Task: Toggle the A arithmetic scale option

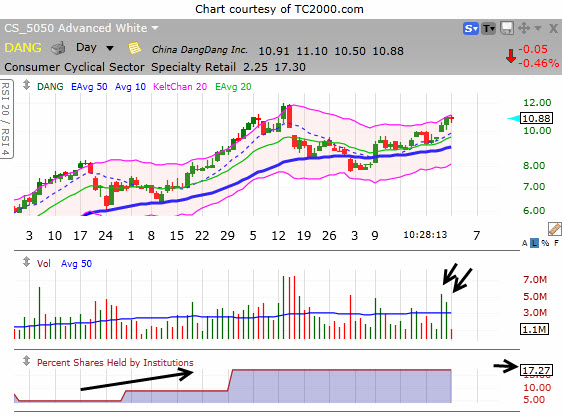Action: coord(524,243)
